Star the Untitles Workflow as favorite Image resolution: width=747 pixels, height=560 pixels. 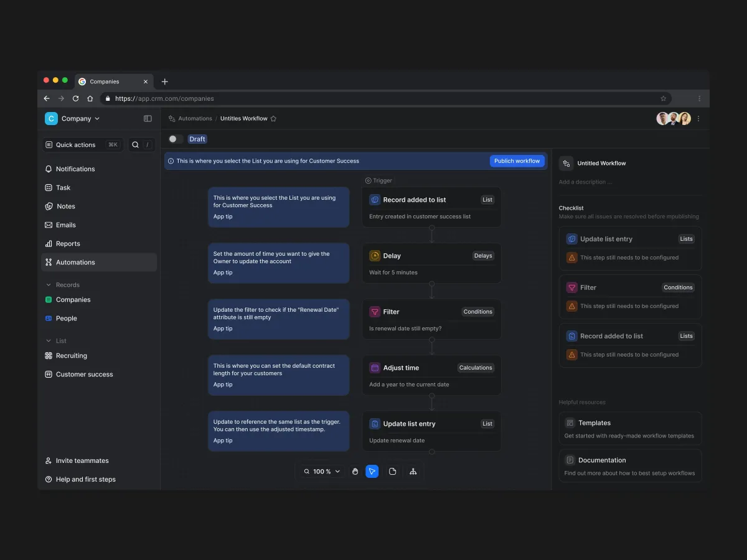tap(273, 119)
